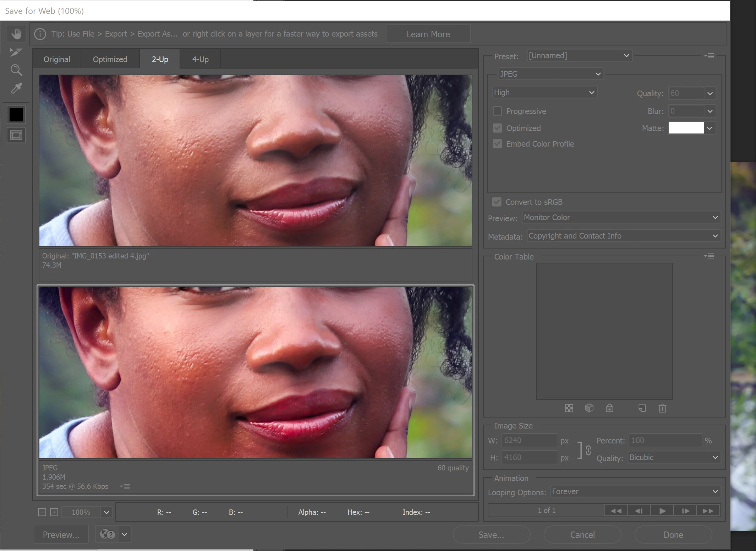Click the color table trash icon
The height and width of the screenshot is (551, 756).
click(x=662, y=408)
